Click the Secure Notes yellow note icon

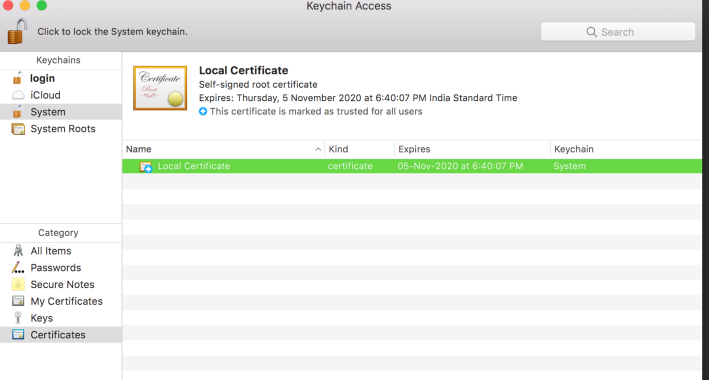18,284
